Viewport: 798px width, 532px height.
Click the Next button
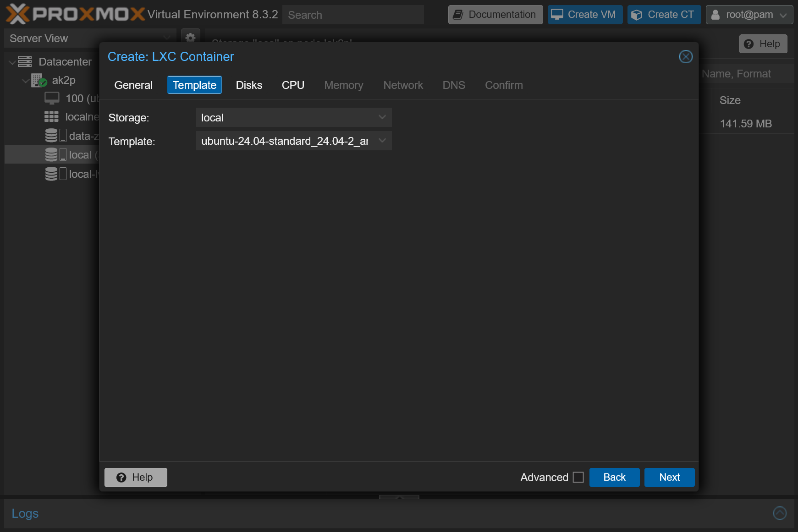coord(669,477)
